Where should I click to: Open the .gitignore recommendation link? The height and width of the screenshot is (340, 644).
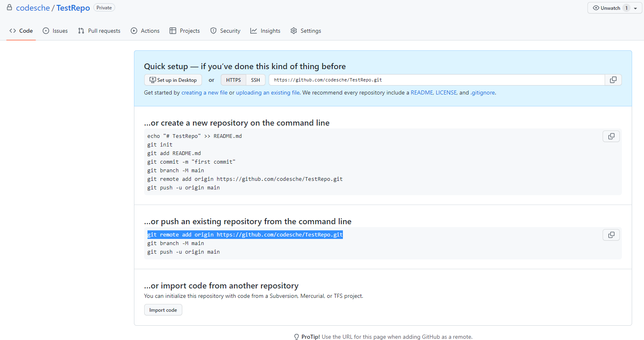point(483,92)
